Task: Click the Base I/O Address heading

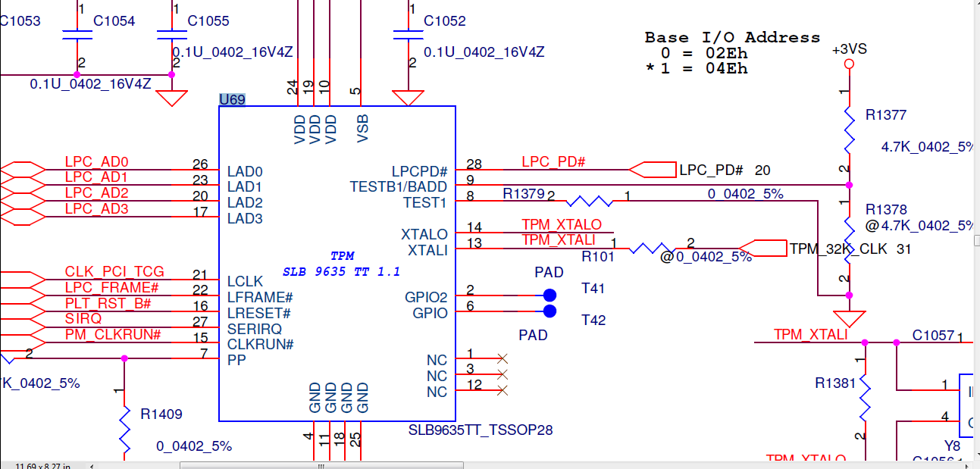Action: tap(732, 37)
